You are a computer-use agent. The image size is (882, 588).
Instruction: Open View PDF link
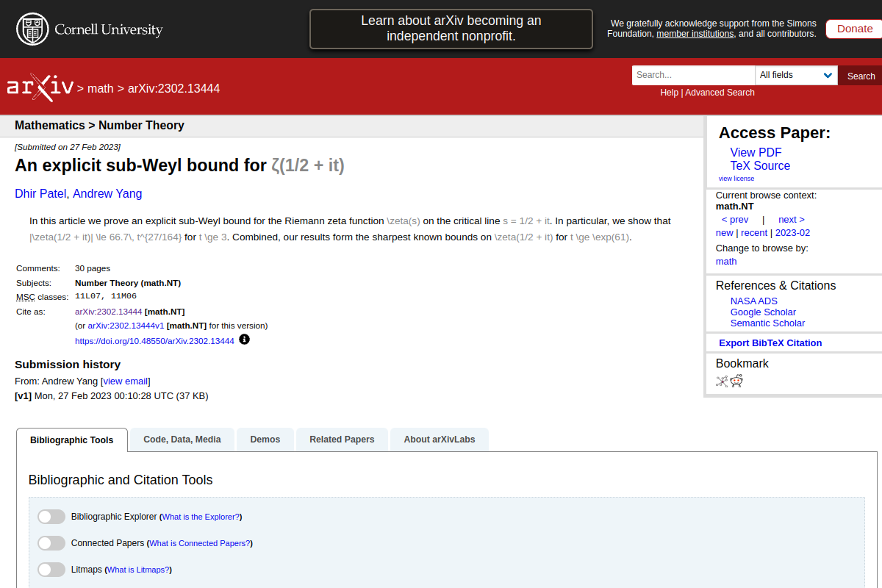(x=756, y=152)
